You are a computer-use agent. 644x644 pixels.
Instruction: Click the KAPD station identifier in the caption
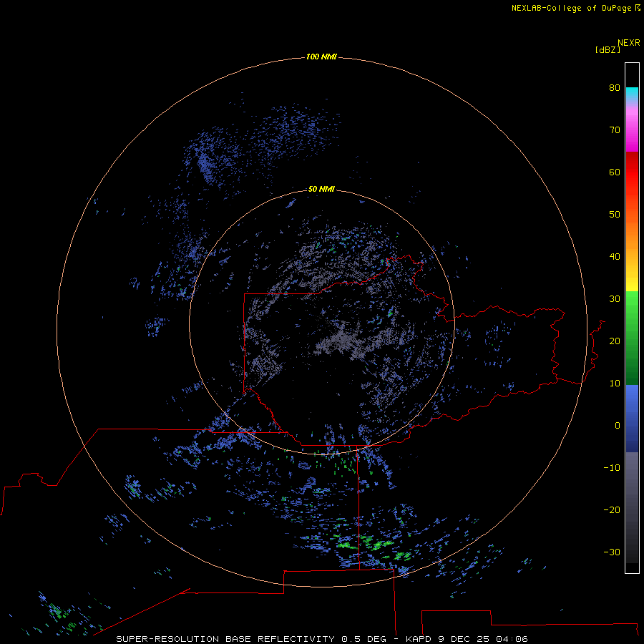point(419,639)
